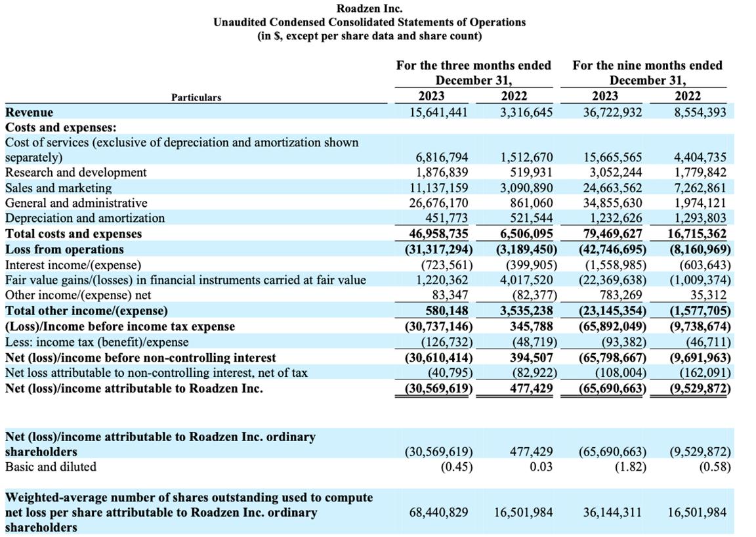Click the "Other income/(expense) net" row label
The width and height of the screenshot is (756, 537).
[78, 295]
